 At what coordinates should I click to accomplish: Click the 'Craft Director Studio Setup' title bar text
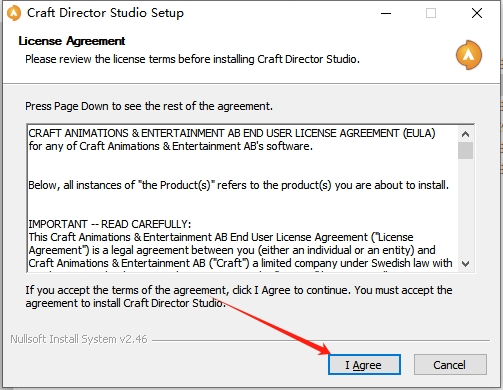(105, 13)
